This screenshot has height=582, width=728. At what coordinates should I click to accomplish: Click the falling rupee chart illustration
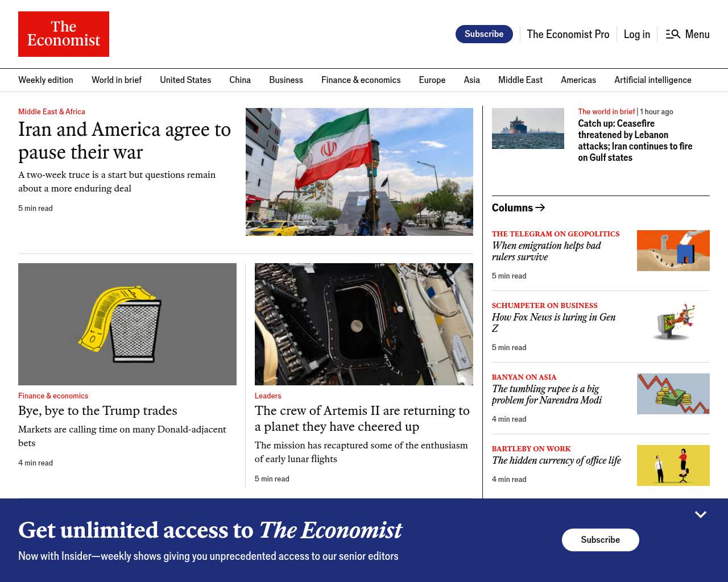click(x=673, y=394)
